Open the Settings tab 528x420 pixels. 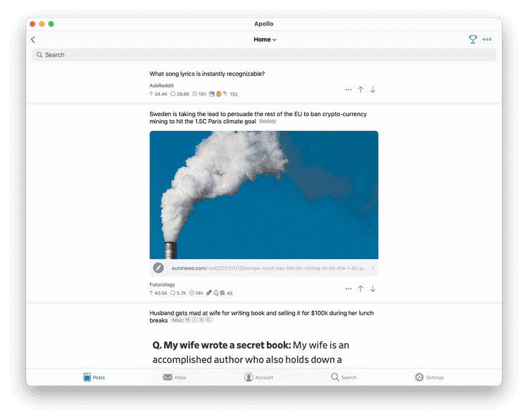pyautogui.click(x=429, y=377)
